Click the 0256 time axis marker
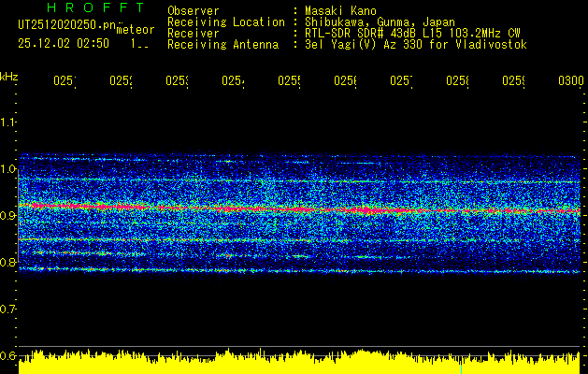The image size is (588, 374). click(x=345, y=80)
